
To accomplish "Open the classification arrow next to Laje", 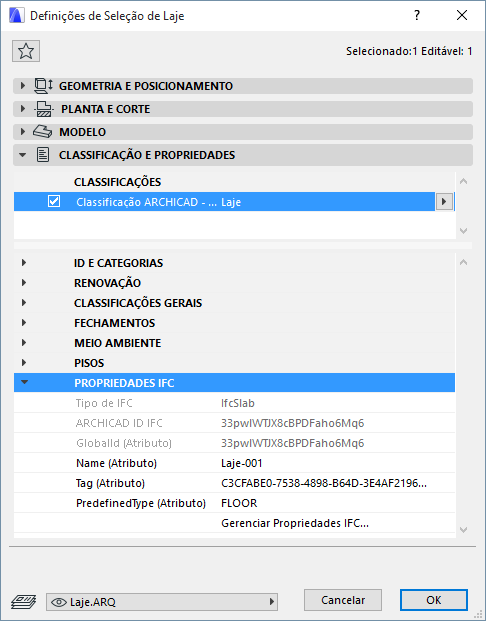I will point(444,202).
